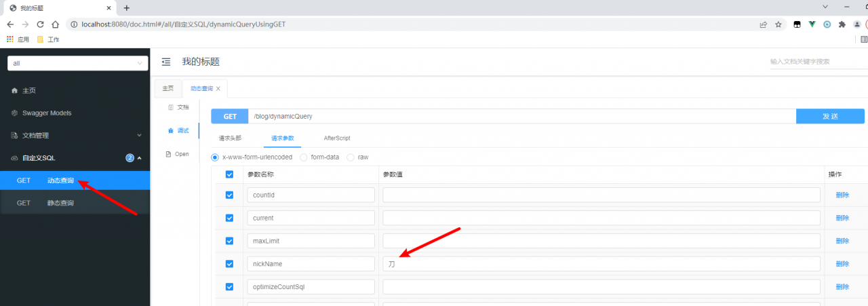Open the AfterScript tab

pos(337,138)
